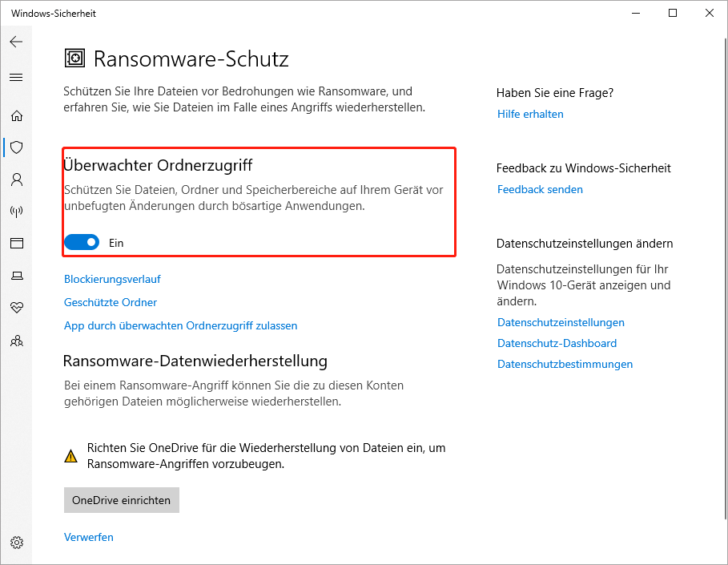This screenshot has width=728, height=565.
Task: Click the Ransomware-Datenwiederherstellung heading
Action: pos(195,361)
